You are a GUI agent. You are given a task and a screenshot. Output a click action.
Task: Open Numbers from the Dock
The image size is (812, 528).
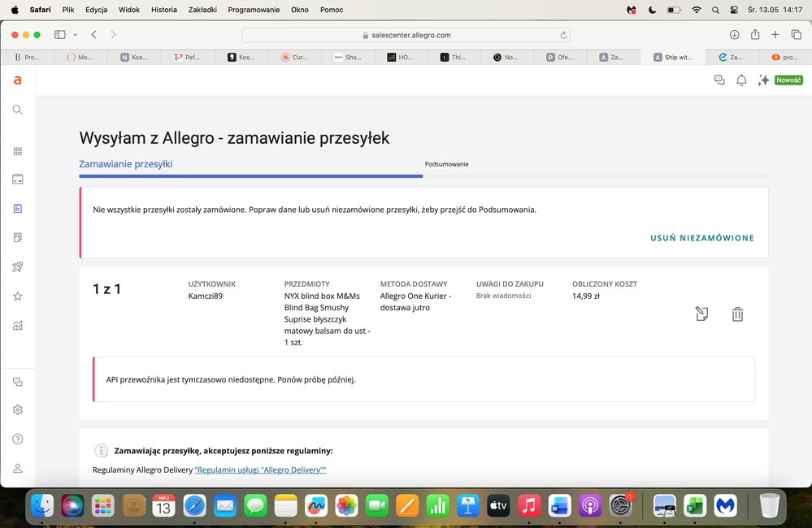point(438,505)
